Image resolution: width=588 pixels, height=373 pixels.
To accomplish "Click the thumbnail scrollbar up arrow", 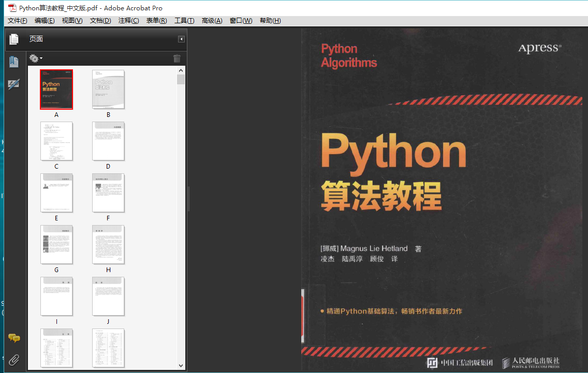I will [181, 70].
